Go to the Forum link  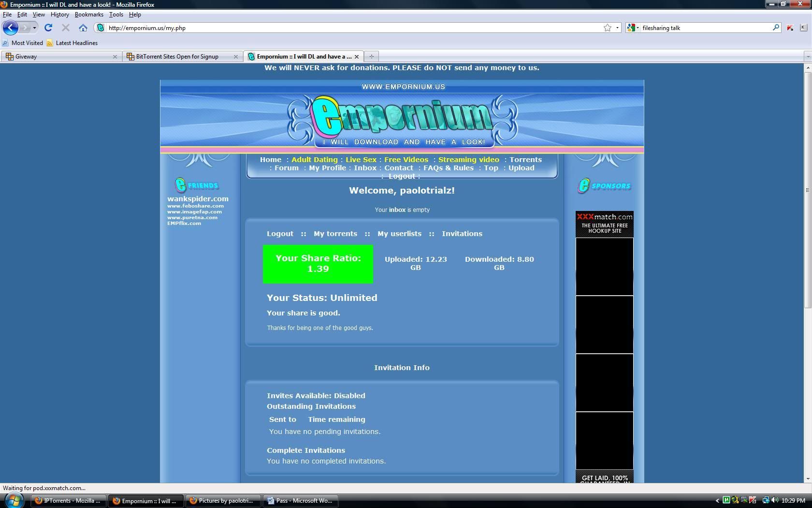coord(287,168)
